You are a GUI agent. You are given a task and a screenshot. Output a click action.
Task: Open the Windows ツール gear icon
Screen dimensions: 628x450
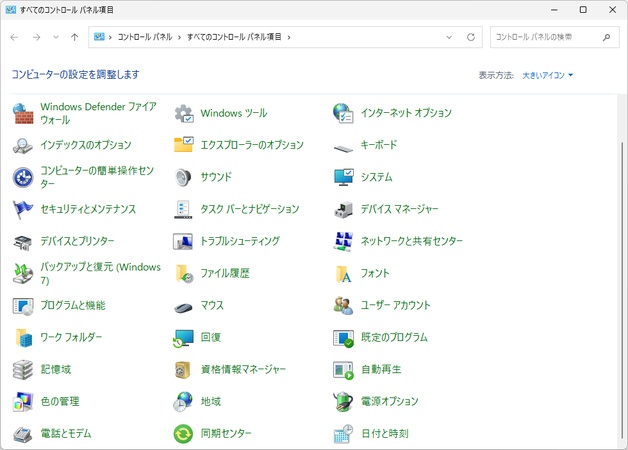(184, 113)
